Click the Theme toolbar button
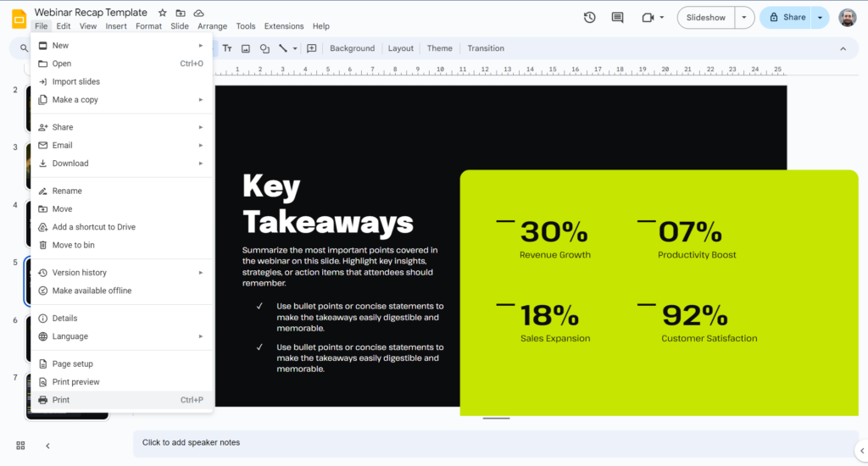Viewport: 868px width, 466px height. [x=440, y=48]
